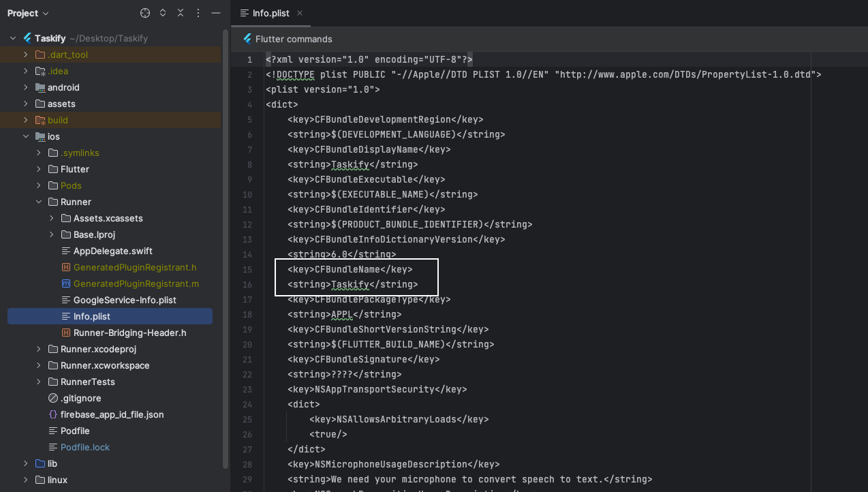Select the Podfile.lock file
This screenshot has height=492, width=868.
pos(84,447)
